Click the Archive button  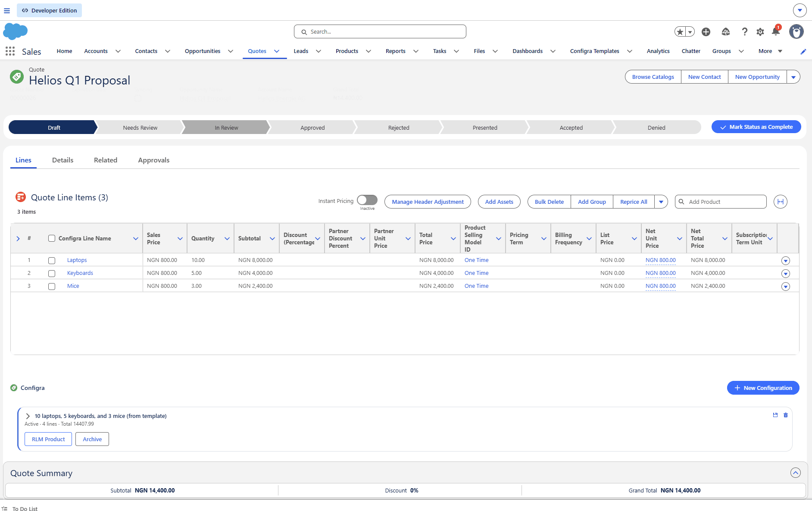[92, 439]
